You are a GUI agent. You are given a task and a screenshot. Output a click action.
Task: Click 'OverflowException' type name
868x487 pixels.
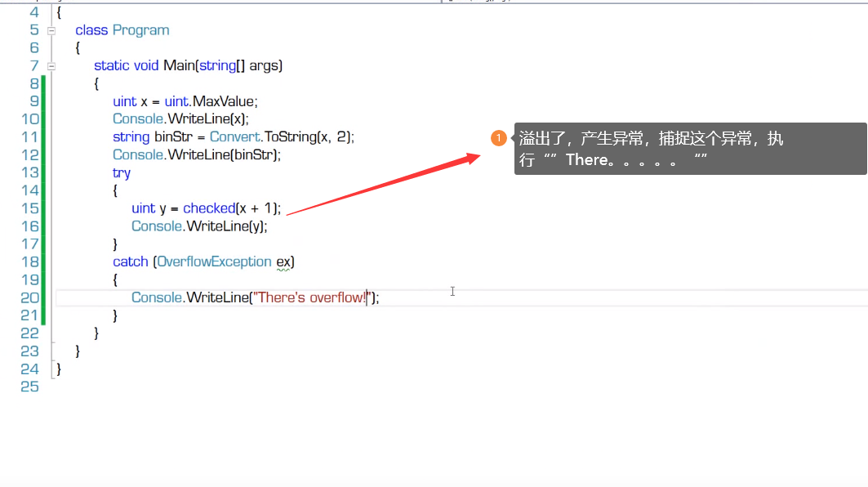pos(214,261)
